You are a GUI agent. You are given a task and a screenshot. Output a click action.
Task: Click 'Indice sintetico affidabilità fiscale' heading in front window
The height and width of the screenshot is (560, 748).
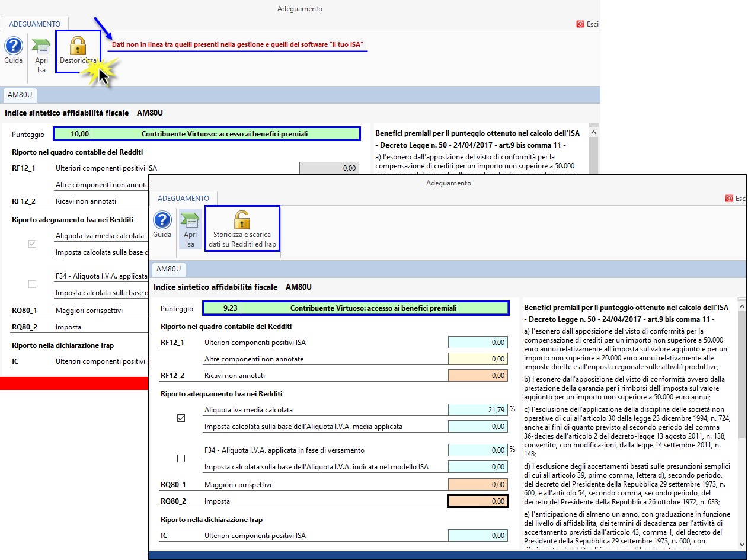216,287
